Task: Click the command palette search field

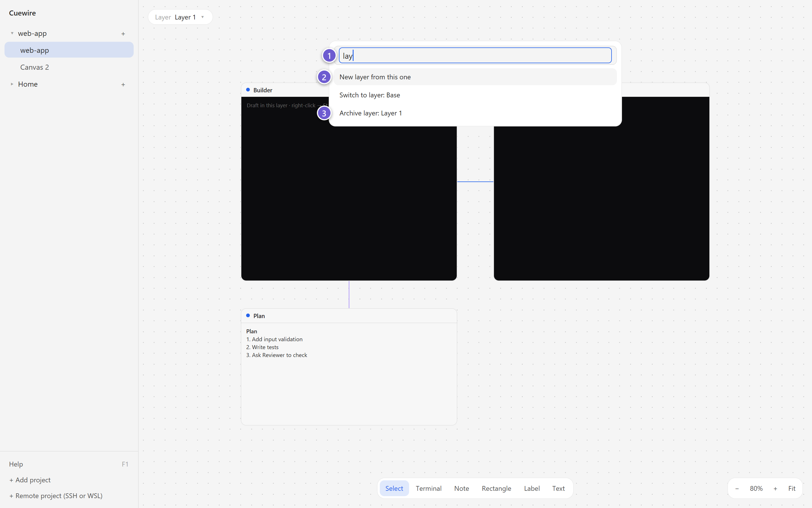Action: (475, 55)
